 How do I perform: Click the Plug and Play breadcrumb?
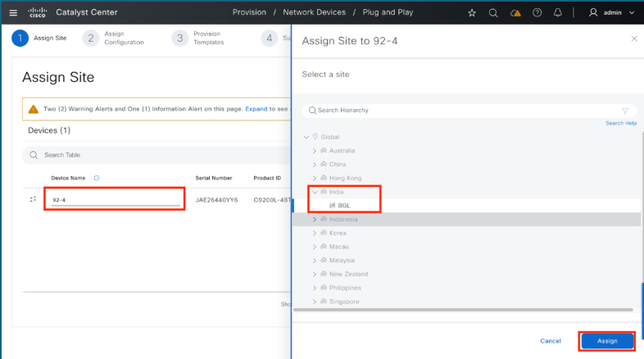(388, 12)
